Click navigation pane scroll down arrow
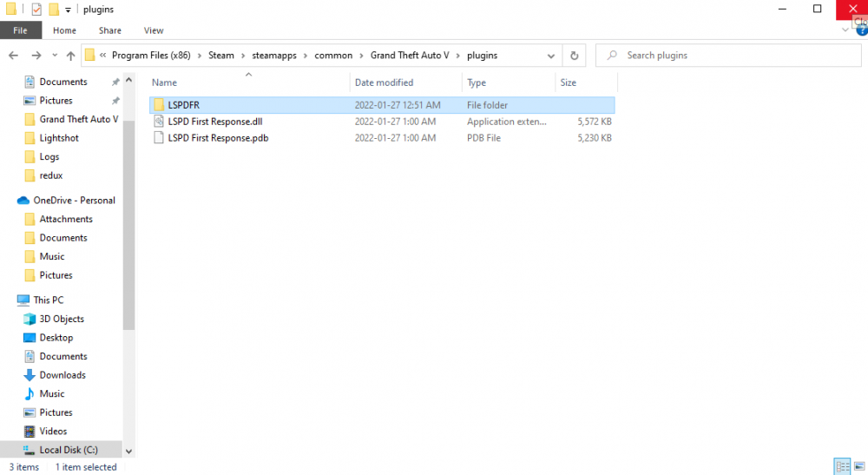868x475 pixels. pos(129,452)
